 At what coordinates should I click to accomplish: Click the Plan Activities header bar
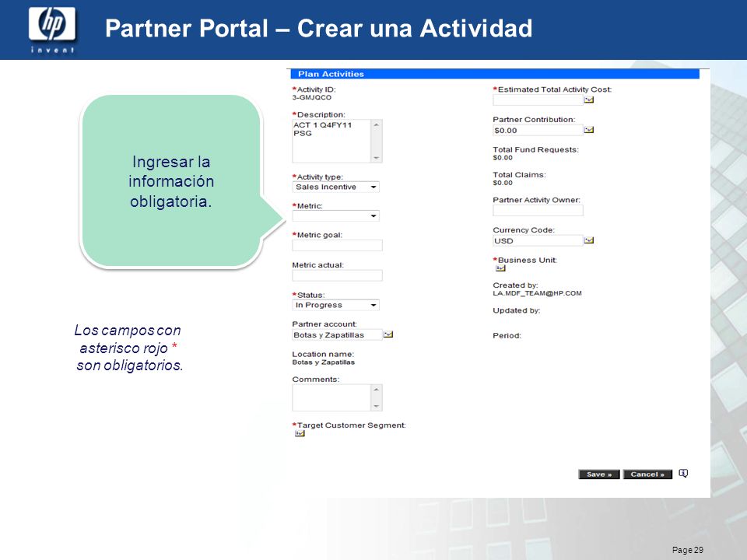(x=495, y=74)
